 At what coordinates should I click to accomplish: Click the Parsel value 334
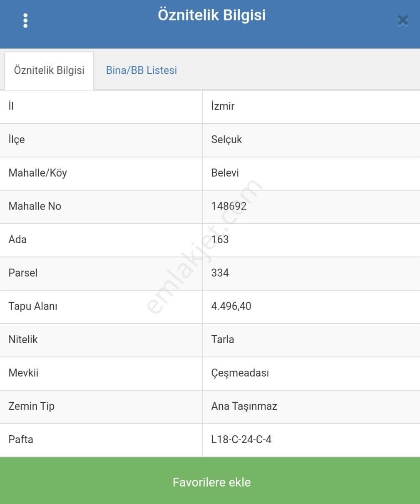click(220, 273)
